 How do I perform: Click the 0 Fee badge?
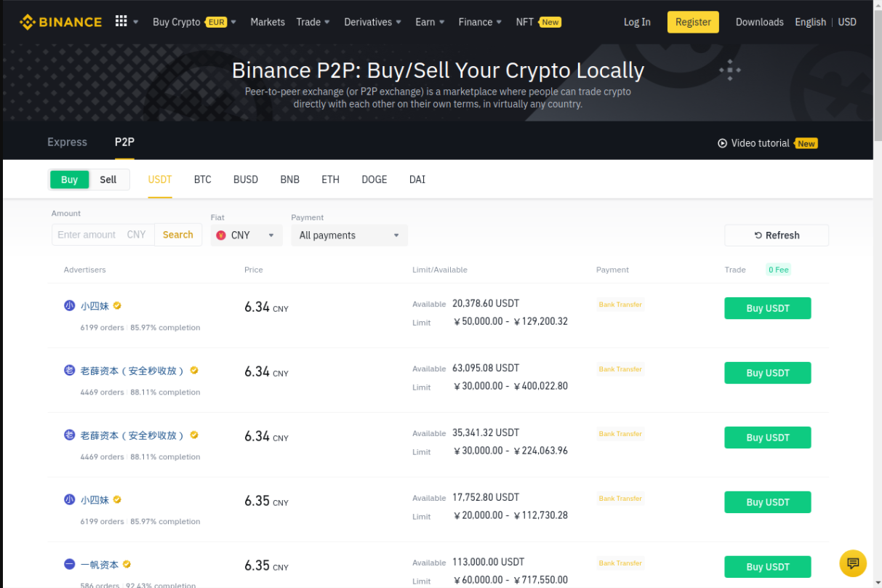tap(778, 270)
